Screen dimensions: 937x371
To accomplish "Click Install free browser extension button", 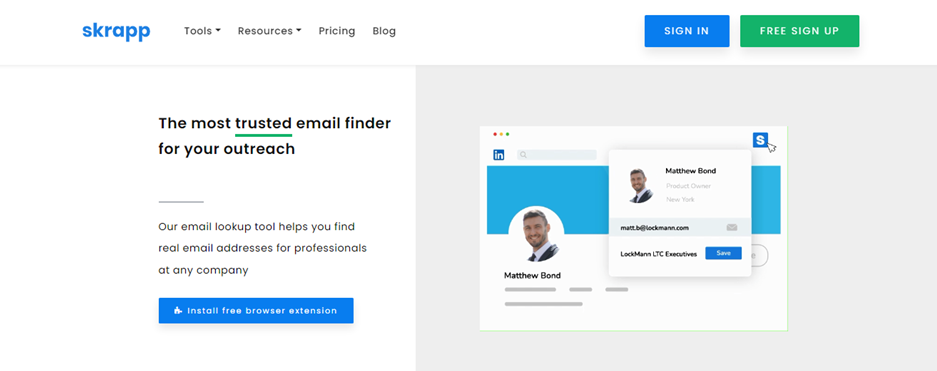I will 256,311.
